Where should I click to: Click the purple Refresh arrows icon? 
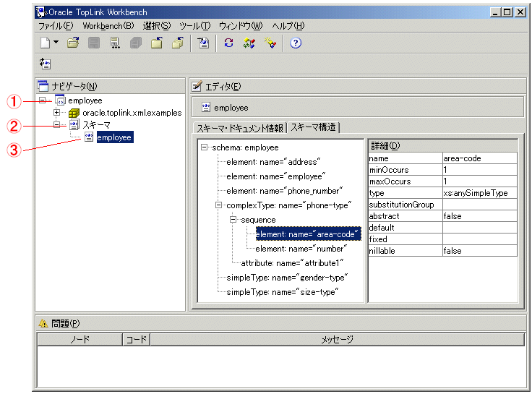click(229, 43)
